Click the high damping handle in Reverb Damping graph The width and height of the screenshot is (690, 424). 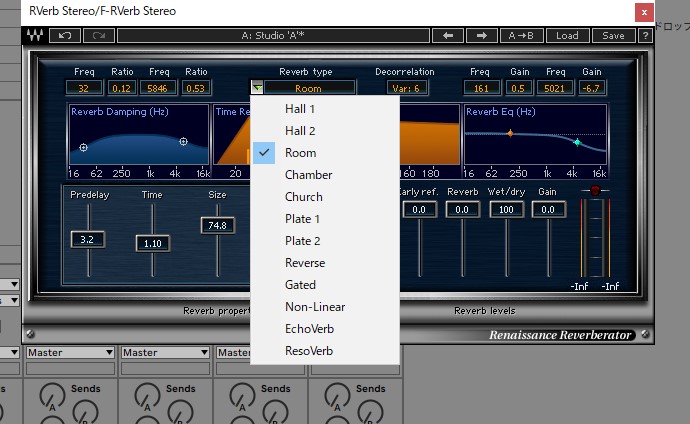point(184,141)
